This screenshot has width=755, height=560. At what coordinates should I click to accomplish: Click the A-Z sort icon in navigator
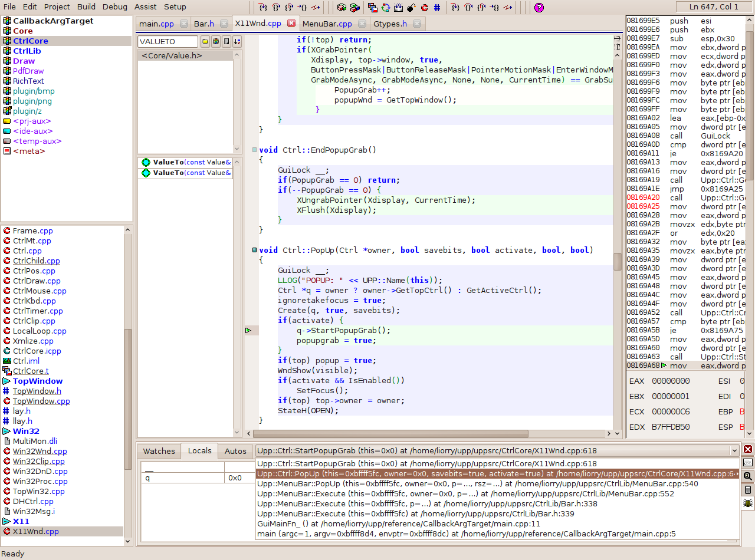[x=237, y=41]
